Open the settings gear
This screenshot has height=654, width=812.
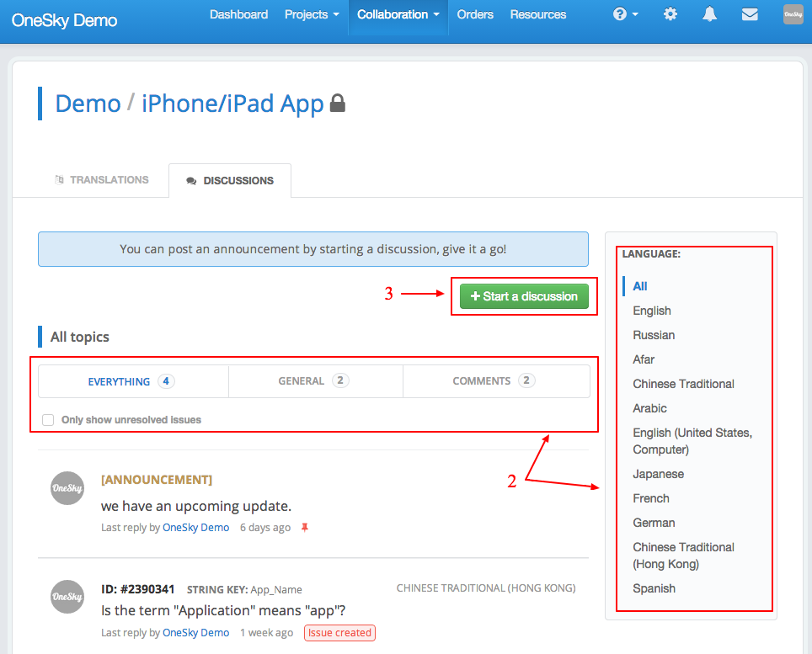pos(670,14)
